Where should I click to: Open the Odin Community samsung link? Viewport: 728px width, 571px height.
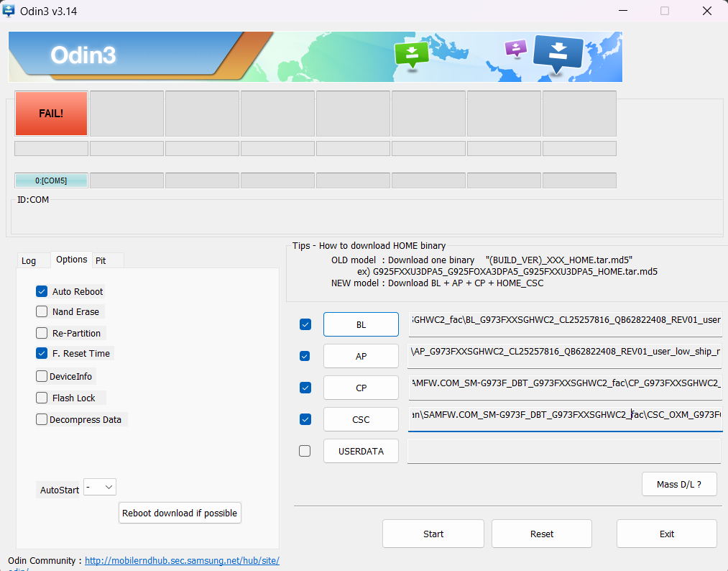182,560
